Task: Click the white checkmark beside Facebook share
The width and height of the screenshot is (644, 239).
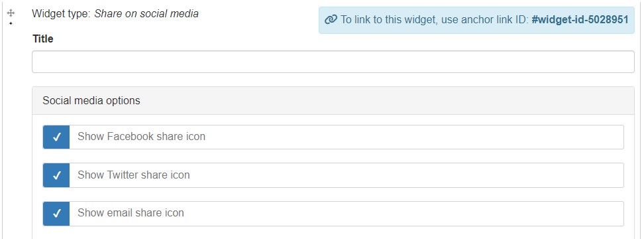Action: pyautogui.click(x=57, y=137)
